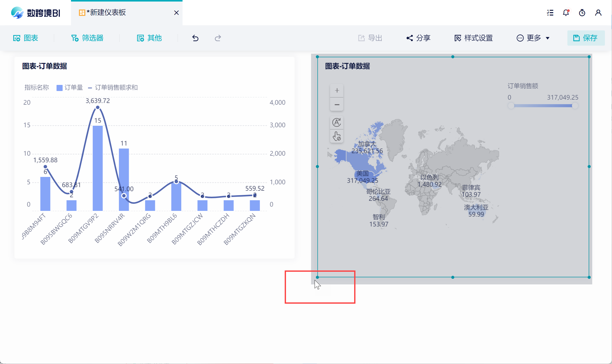This screenshot has height=364, width=612.
Task: Click the map auto-reset view icon
Action: (x=337, y=122)
